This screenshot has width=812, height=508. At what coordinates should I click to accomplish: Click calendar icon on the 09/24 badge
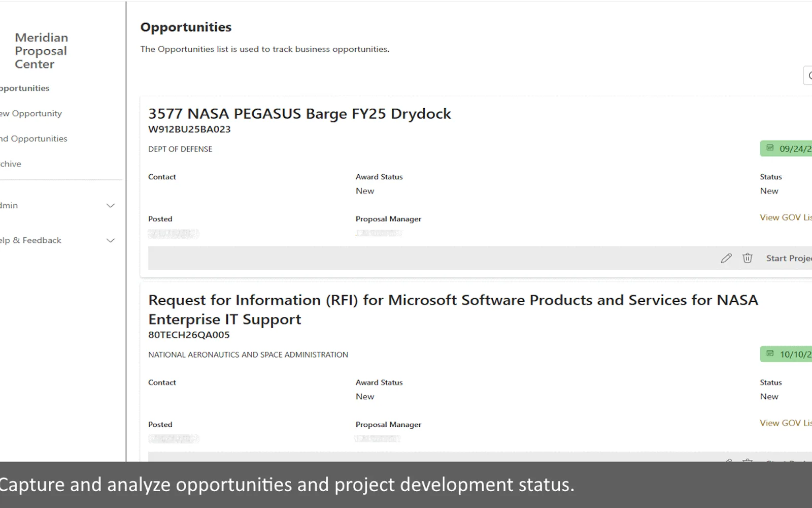770,148
